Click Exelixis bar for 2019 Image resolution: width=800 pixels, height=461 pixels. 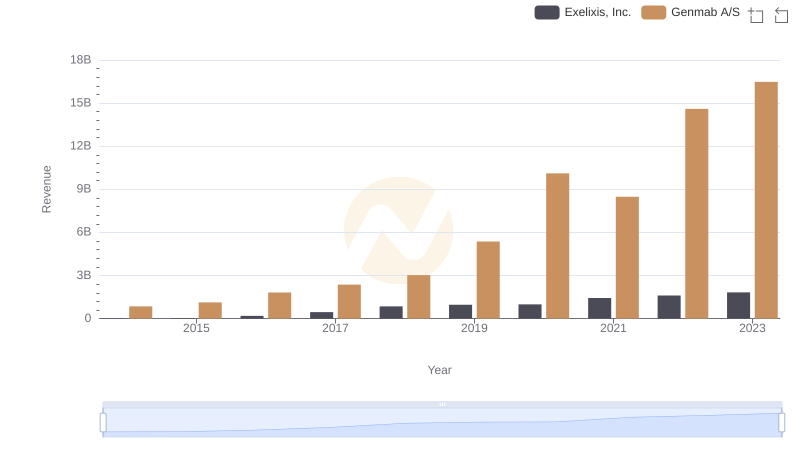point(460,312)
